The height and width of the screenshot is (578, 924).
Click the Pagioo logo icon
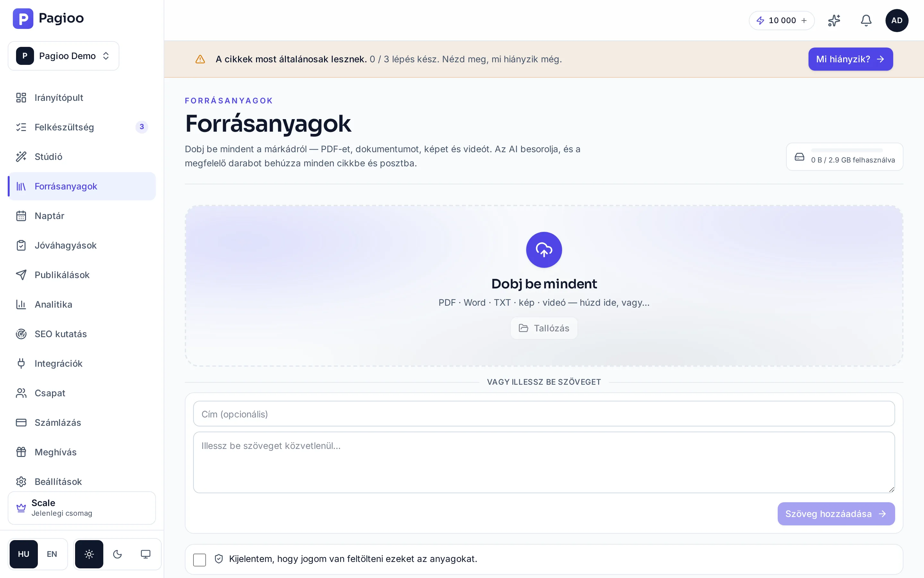[23, 18]
